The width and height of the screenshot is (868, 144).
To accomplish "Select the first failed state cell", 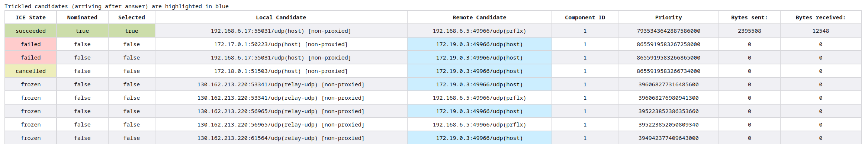I will coord(30,44).
